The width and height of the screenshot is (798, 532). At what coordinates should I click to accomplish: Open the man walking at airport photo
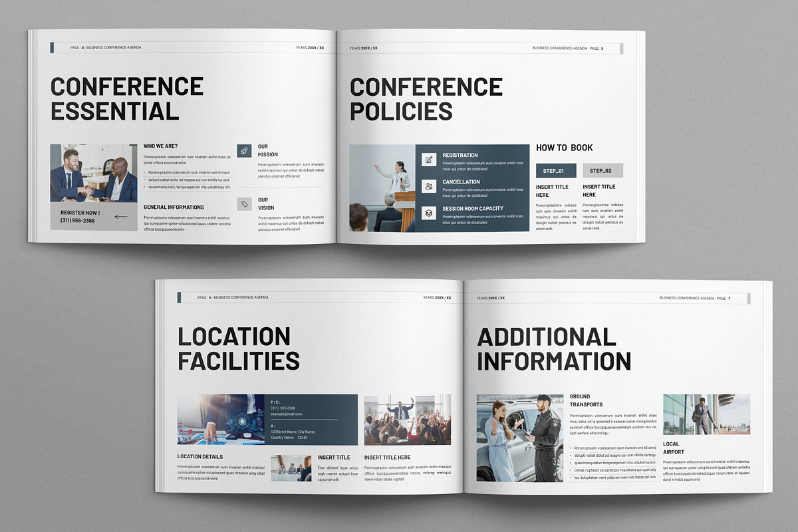click(706, 414)
